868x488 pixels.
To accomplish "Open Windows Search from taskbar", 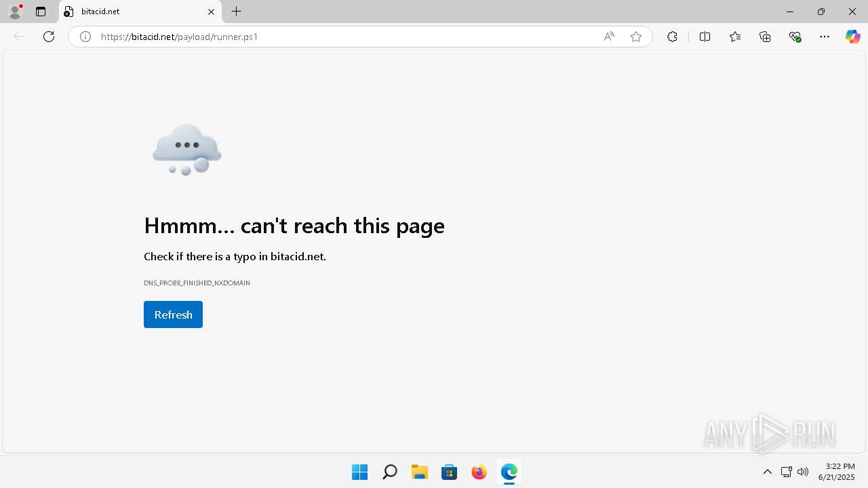I will [x=389, y=472].
